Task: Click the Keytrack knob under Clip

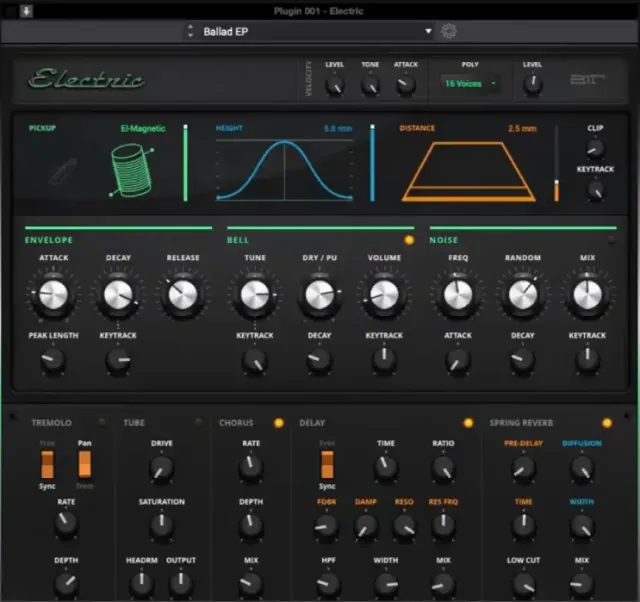Action: point(595,190)
